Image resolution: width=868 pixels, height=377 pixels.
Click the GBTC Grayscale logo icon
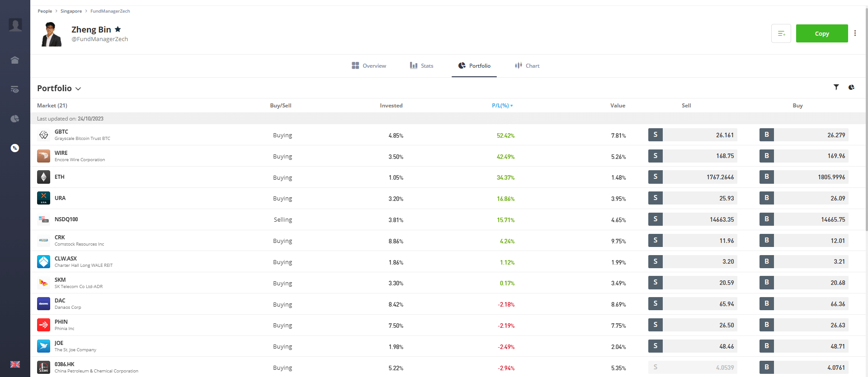(43, 135)
